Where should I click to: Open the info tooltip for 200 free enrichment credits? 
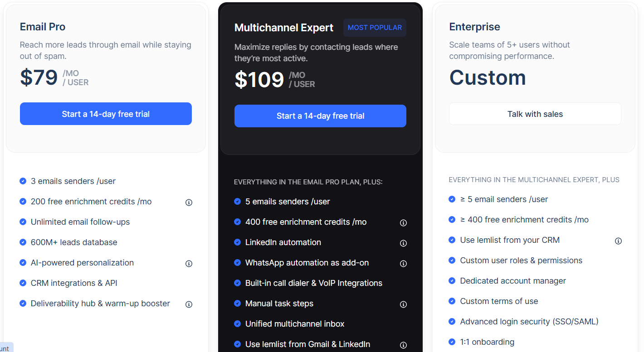(x=189, y=202)
